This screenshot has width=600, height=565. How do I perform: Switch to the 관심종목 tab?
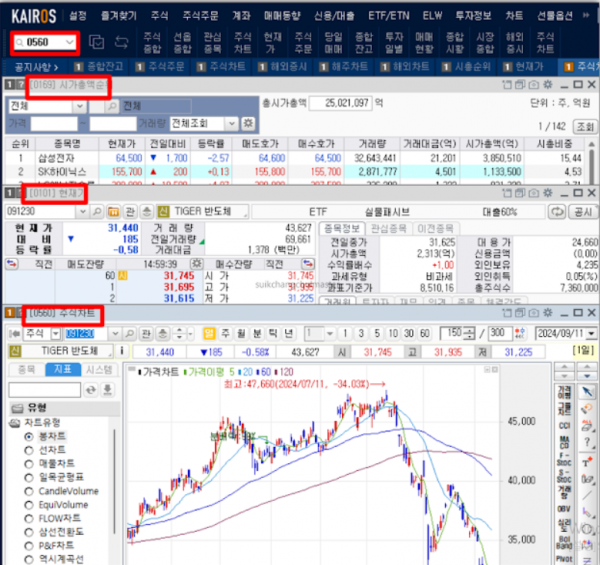[x=389, y=229]
